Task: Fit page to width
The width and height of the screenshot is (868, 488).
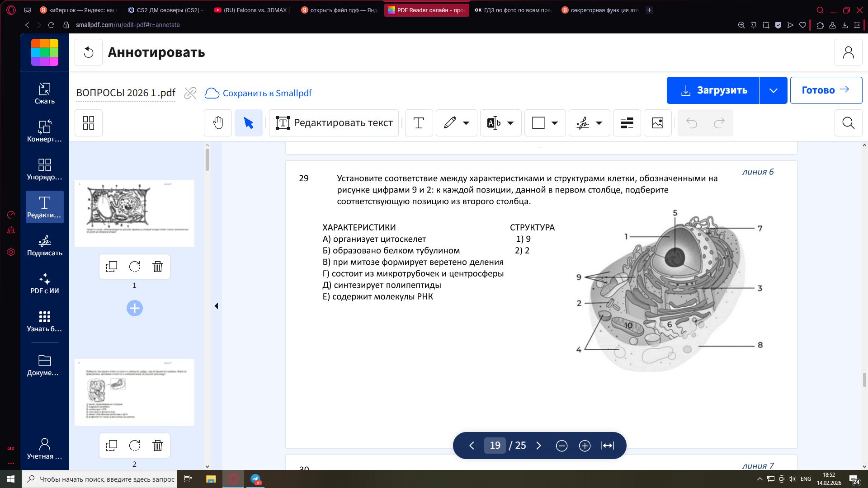Action: 608,446
